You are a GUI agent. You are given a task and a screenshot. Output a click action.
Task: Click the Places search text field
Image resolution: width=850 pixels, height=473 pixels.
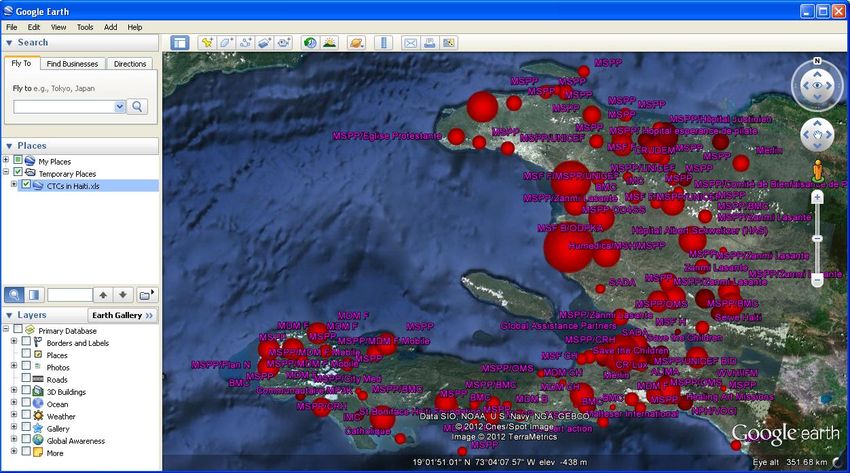tap(70, 295)
